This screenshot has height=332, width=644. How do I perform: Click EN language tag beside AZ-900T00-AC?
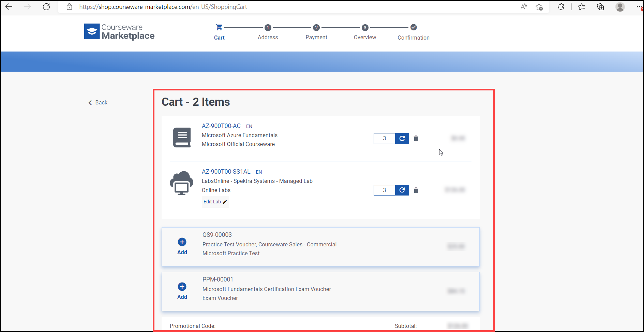click(x=249, y=126)
